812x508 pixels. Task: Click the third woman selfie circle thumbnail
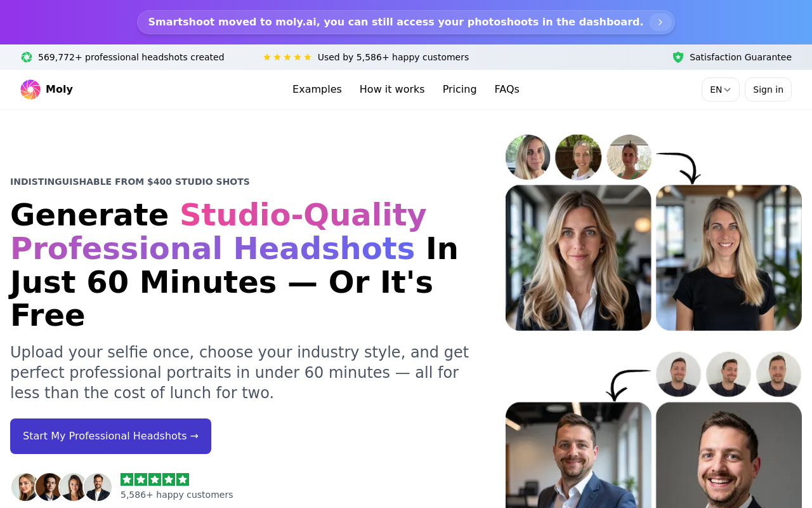[x=629, y=157]
